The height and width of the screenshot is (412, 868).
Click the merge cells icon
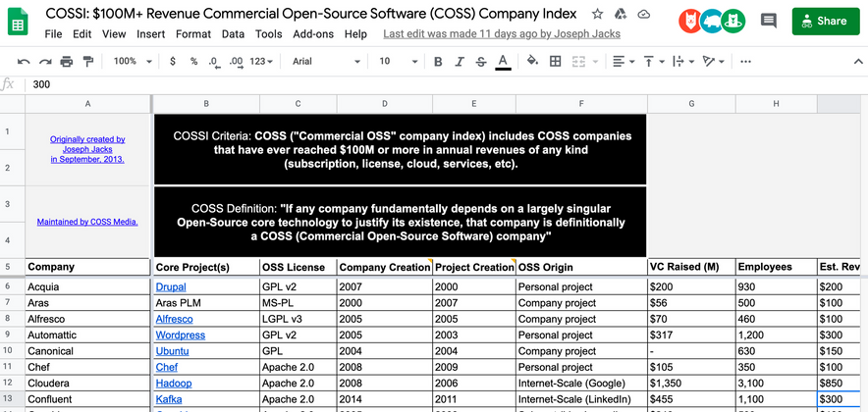click(578, 62)
